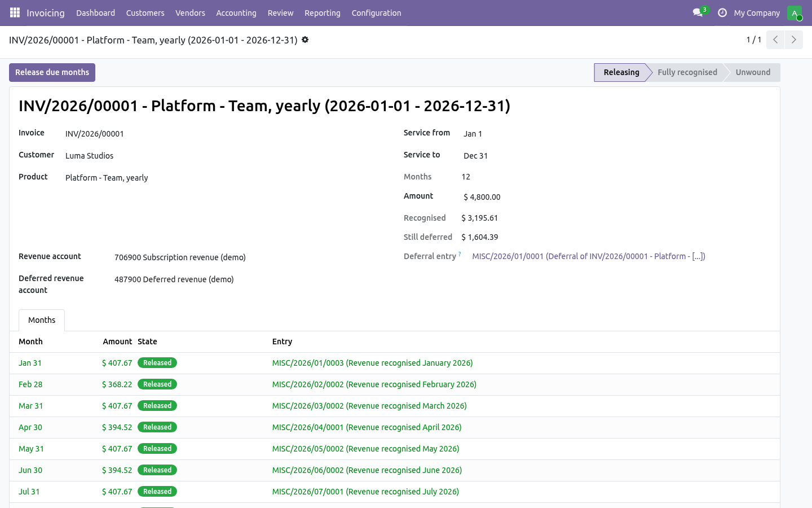Click the Release due months button

pos(52,72)
